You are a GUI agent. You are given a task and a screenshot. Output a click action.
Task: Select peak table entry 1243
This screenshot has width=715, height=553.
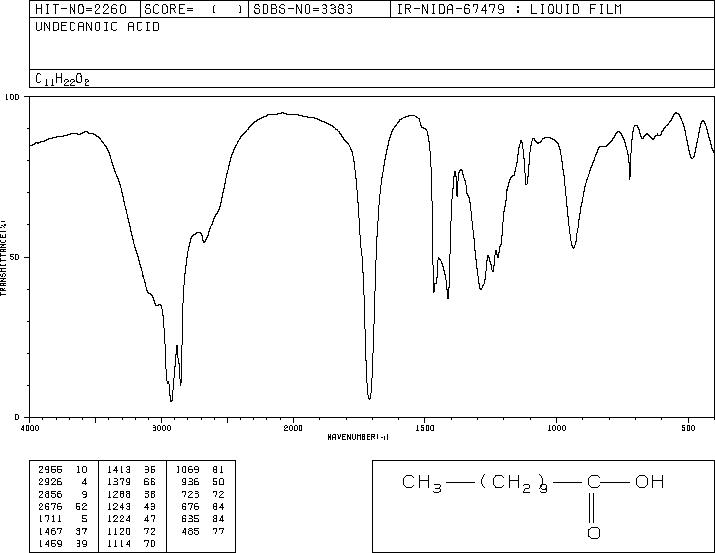coord(119,506)
